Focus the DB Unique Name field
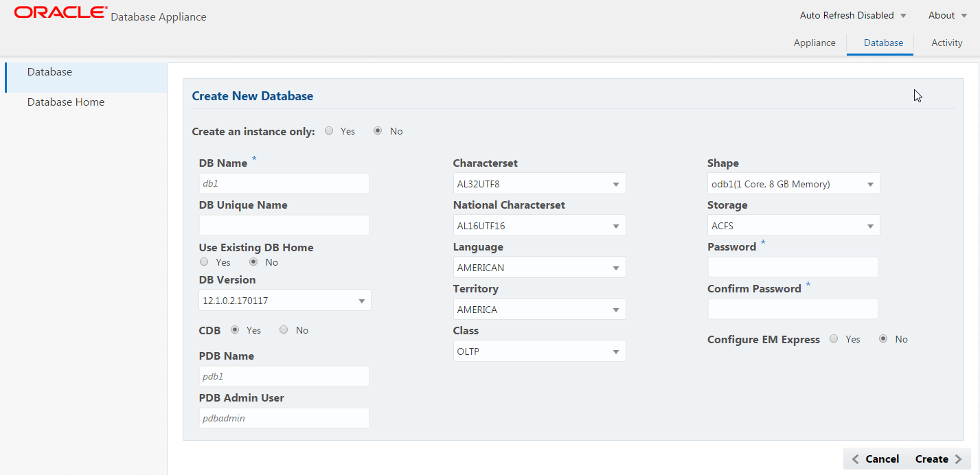This screenshot has width=980, height=475. tap(284, 225)
